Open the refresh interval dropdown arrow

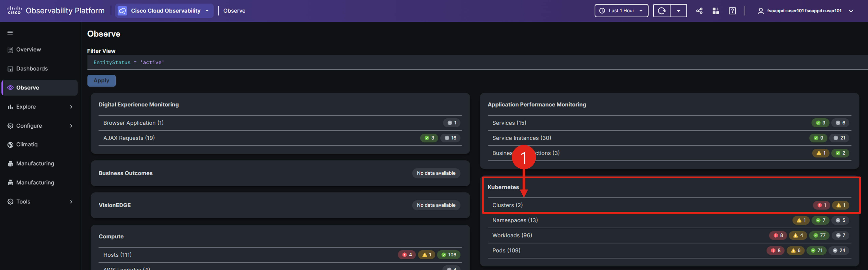tap(678, 11)
